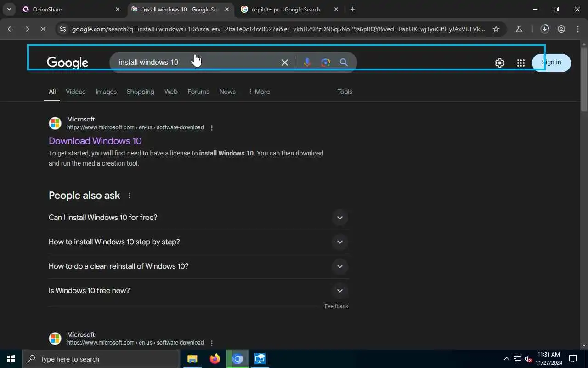The width and height of the screenshot is (588, 368).
Task: Bookmark this page with the star icon
Action: (x=496, y=29)
